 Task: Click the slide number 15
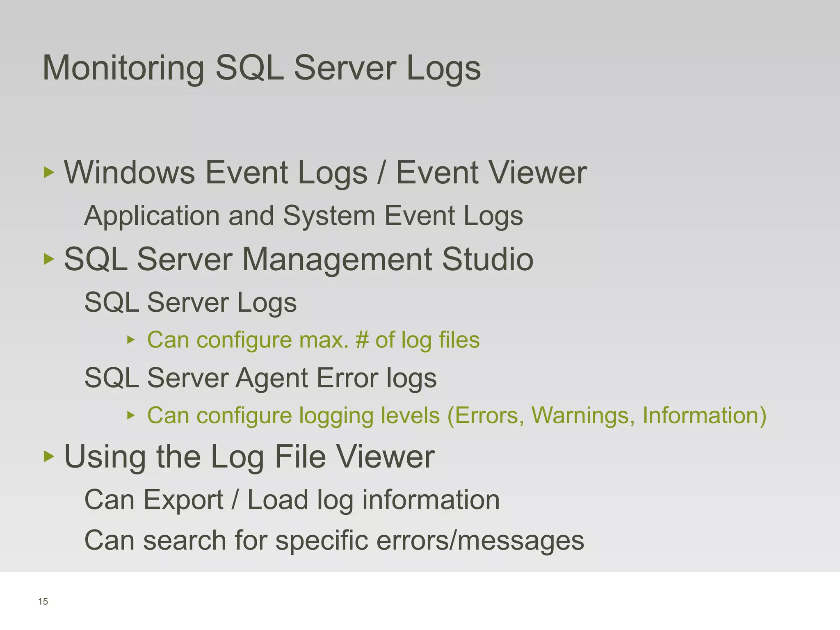(x=43, y=602)
